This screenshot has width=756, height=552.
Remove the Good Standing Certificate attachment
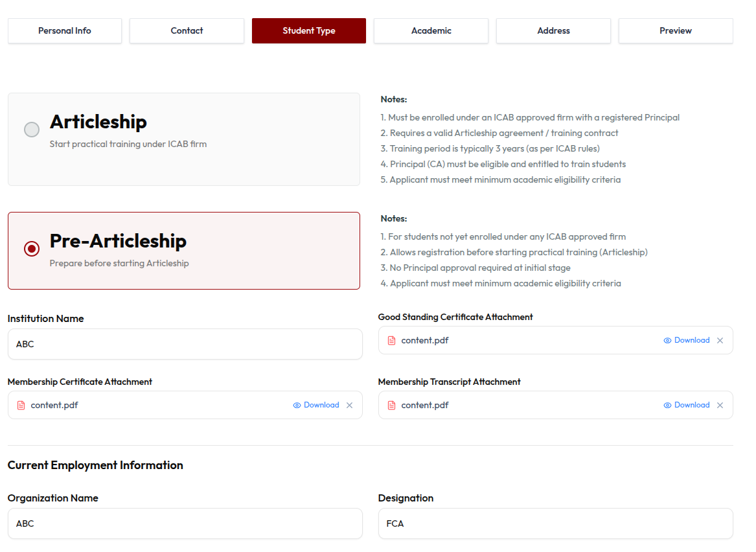(720, 340)
